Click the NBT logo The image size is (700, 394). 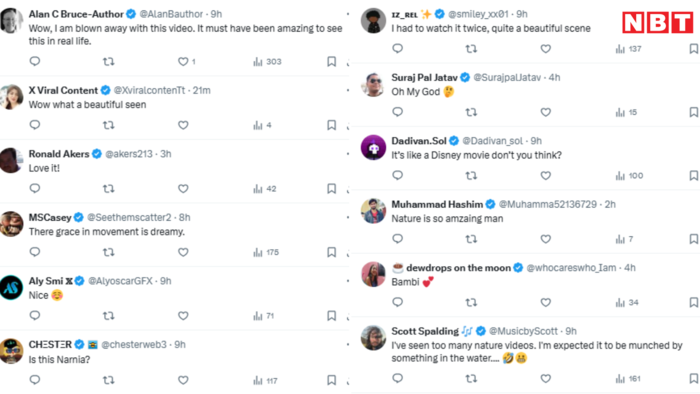point(658,22)
